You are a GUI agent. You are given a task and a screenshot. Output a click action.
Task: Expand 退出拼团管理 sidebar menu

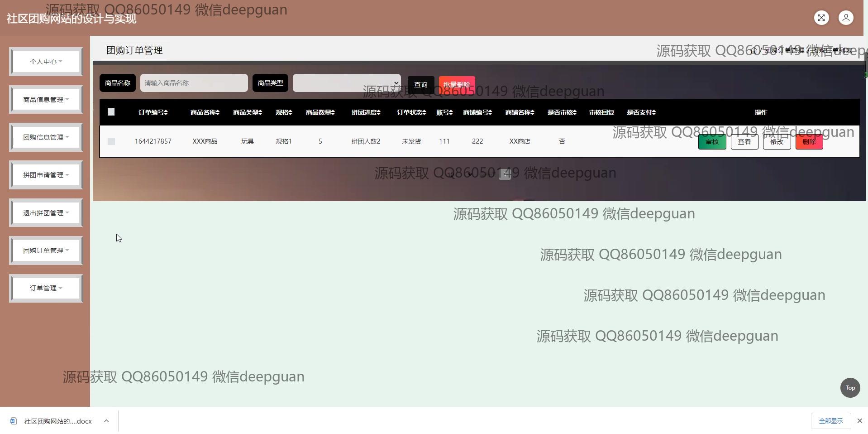point(46,213)
